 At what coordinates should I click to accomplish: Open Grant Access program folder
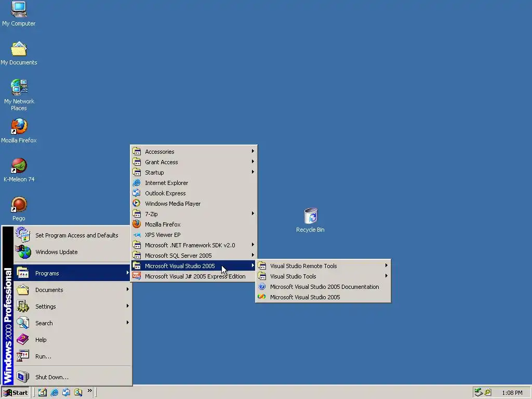coord(194,162)
